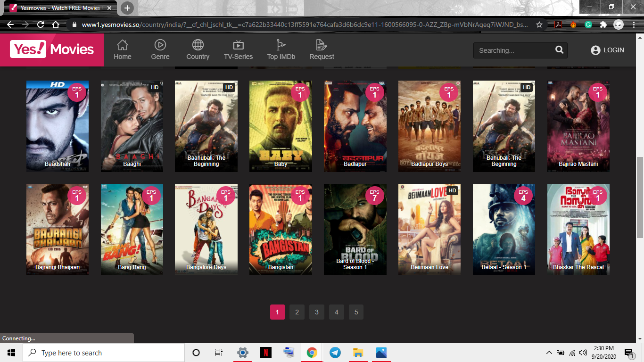Open the Beiimaan Love poster
The width and height of the screenshot is (644, 362).
429,230
